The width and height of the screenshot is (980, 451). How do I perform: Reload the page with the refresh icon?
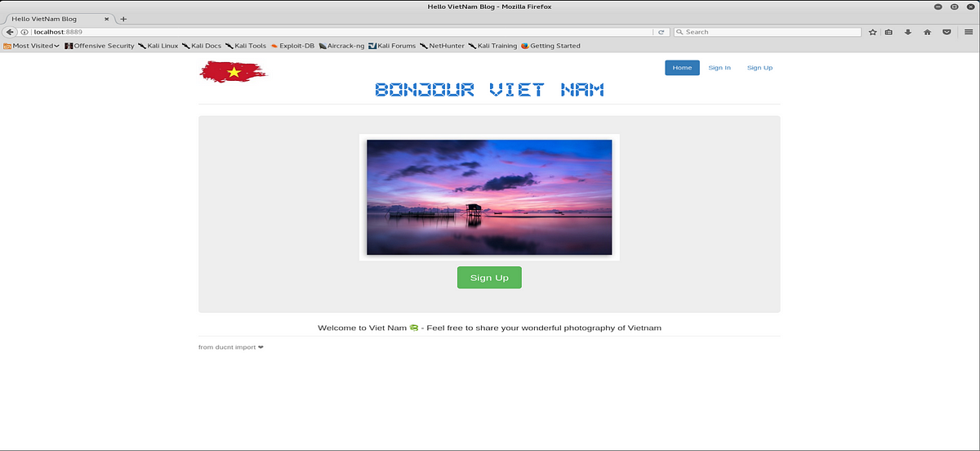click(x=661, y=32)
